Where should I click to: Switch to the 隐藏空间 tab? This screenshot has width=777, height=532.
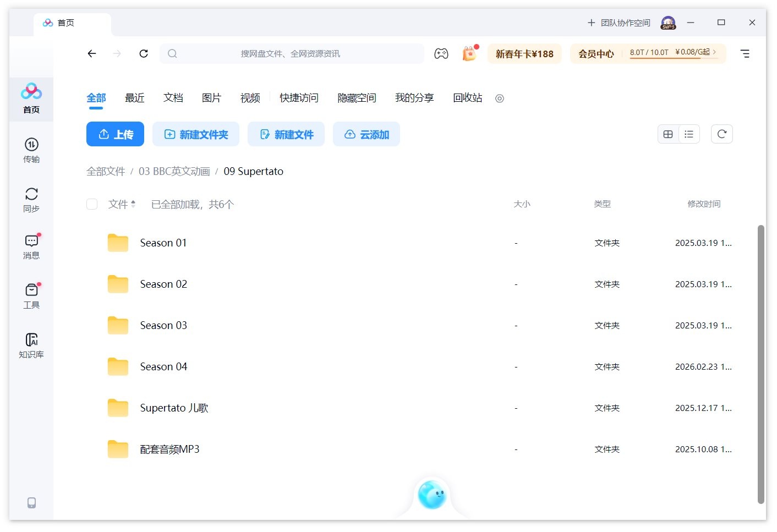356,97
